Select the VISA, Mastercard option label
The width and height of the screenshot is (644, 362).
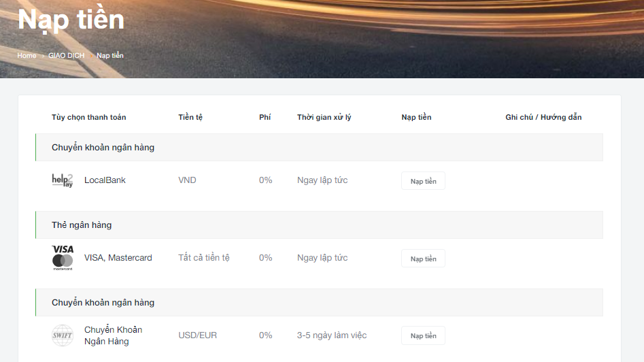[x=118, y=258]
